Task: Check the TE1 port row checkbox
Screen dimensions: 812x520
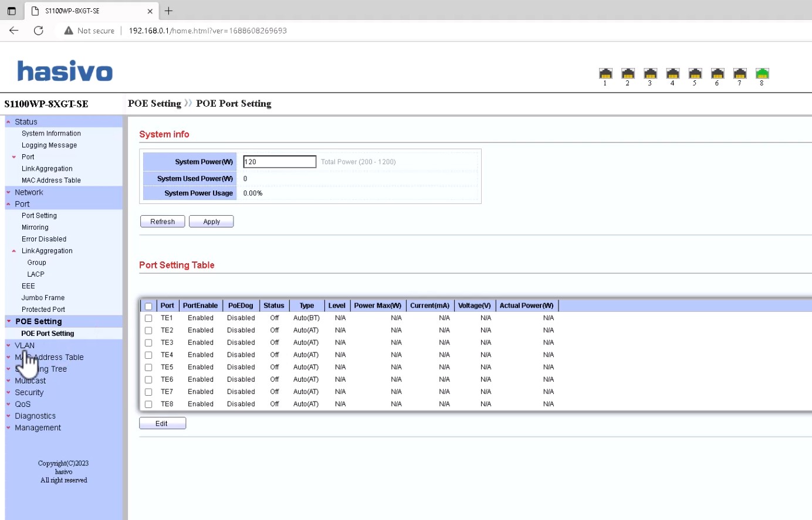Action: (x=148, y=318)
